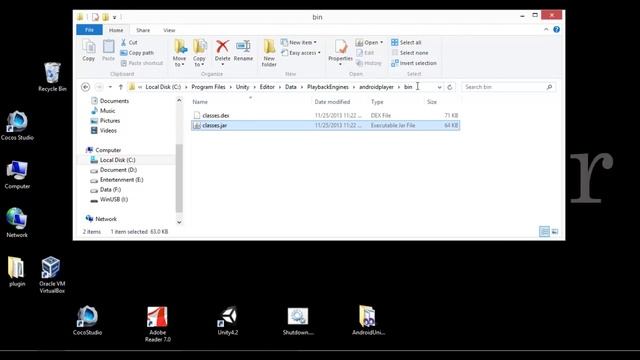
Task: Select the classes.dex file
Action: [x=325, y=116]
